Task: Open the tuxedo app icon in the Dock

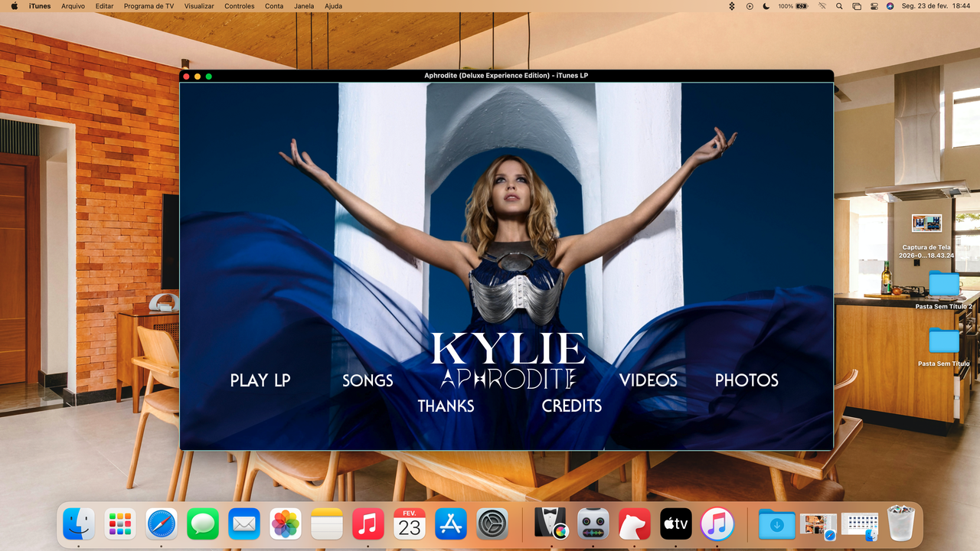Action: click(x=552, y=524)
